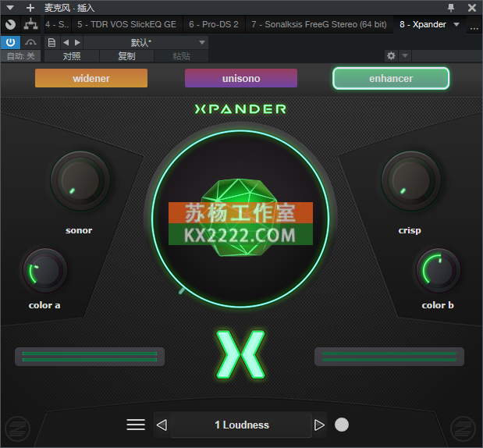Viewport: 483px width, 448px height.
Task: Toggle the plugin power bypass button
Action: [10, 42]
